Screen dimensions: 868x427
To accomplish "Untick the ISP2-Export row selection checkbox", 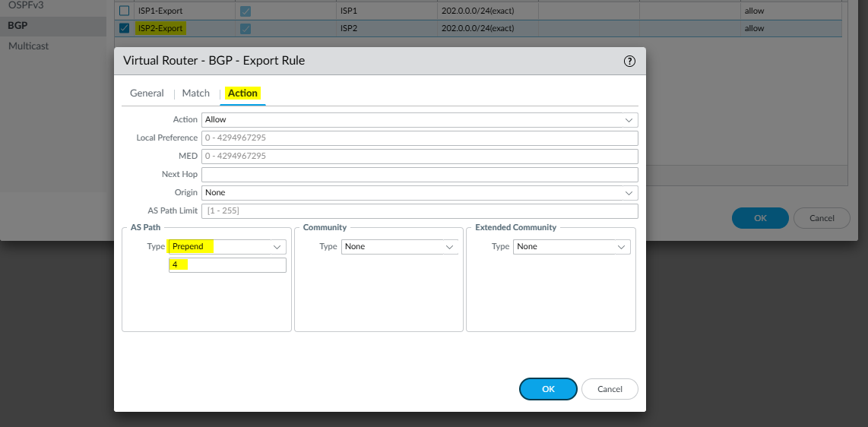I will [125, 28].
